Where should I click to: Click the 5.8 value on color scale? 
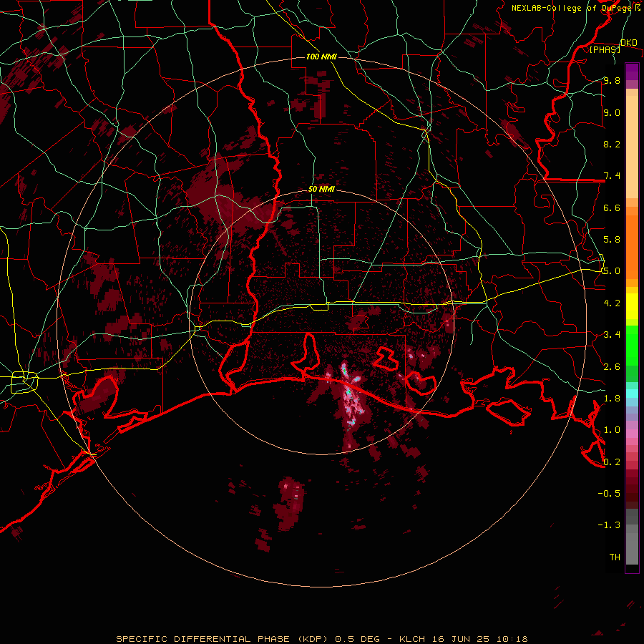[612, 240]
